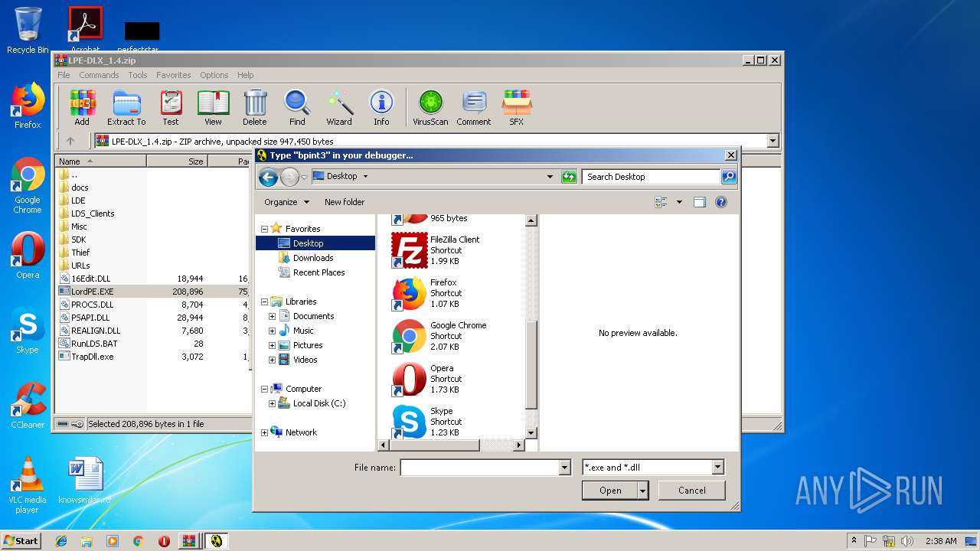Click the file list vertical scrollbar thumb

click(x=531, y=366)
